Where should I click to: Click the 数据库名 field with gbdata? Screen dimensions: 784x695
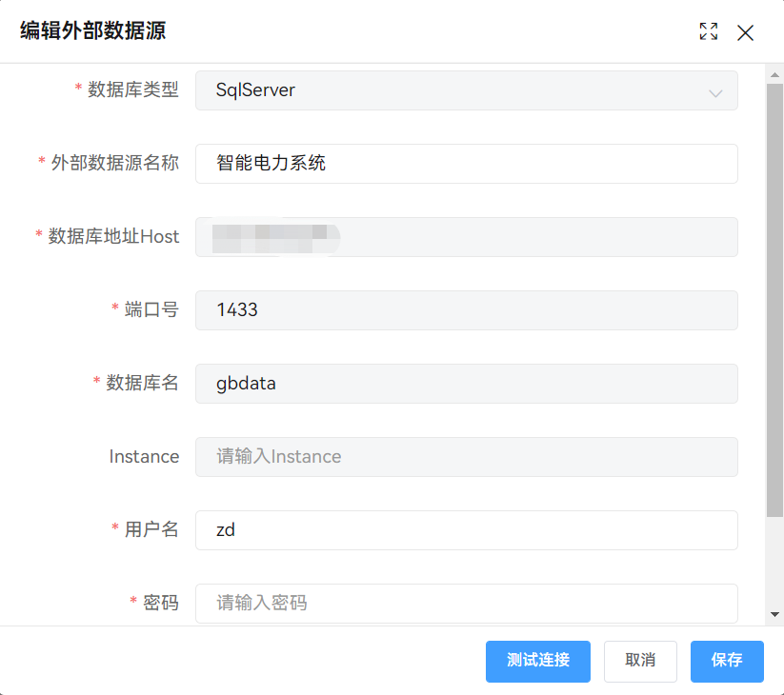466,384
